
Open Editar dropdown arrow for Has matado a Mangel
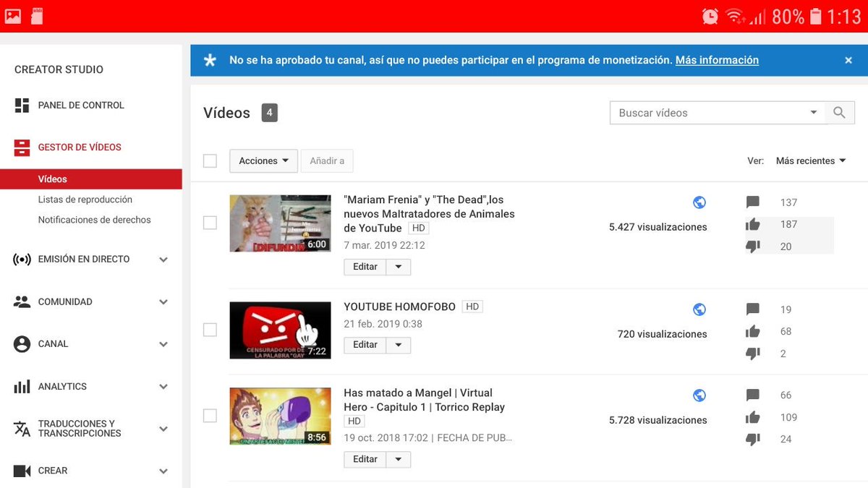(x=399, y=459)
